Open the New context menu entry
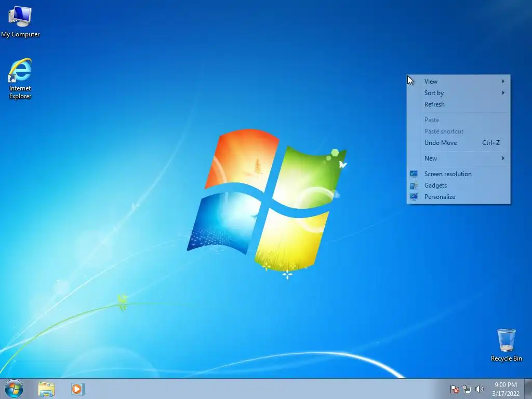Viewport: 532px width, 399px height. (x=458, y=158)
